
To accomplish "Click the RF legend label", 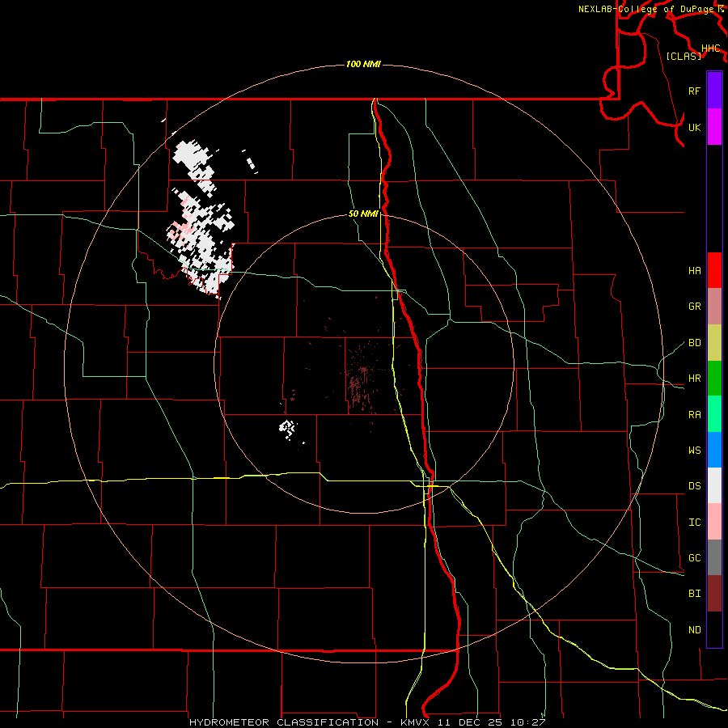I will click(x=694, y=91).
